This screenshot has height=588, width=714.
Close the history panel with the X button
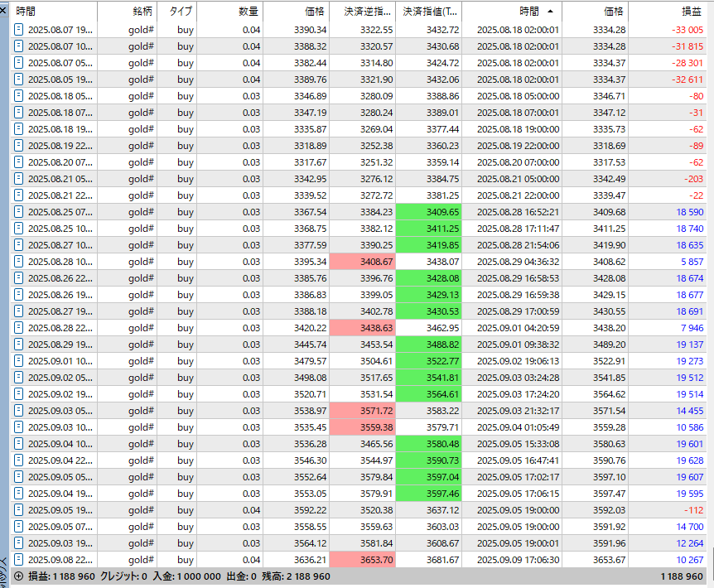[3, 10]
